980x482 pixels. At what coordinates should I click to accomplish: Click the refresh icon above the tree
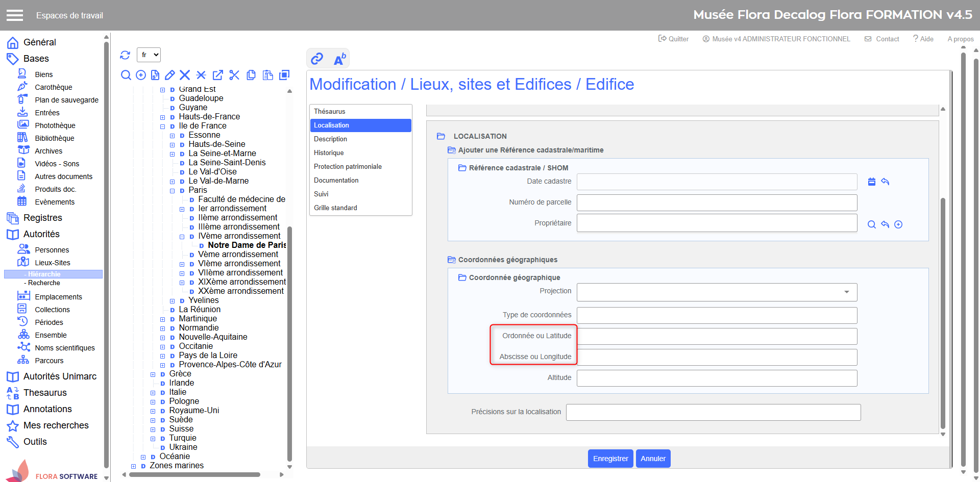(125, 55)
